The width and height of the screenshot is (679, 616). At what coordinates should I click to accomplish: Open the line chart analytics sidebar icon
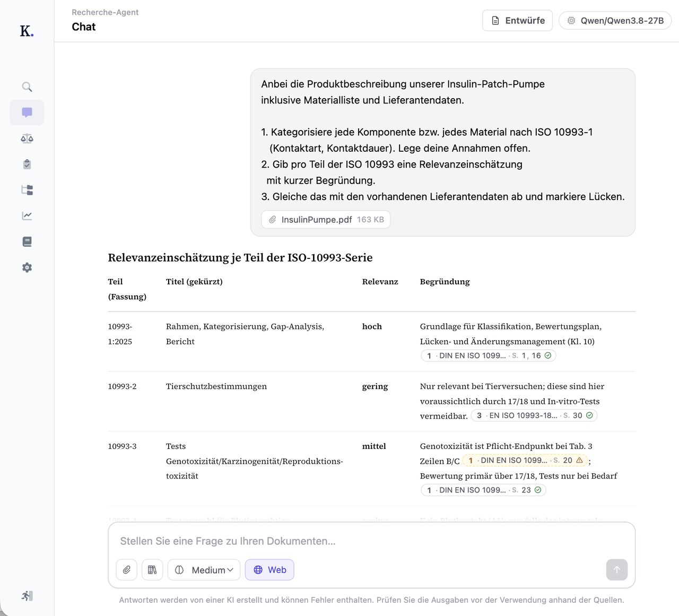[27, 216]
